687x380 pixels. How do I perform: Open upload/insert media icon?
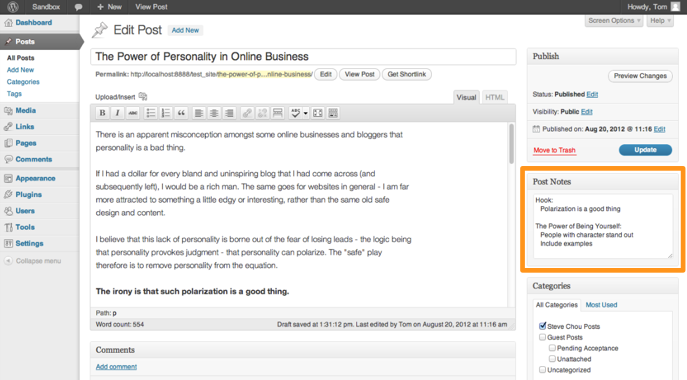point(143,96)
